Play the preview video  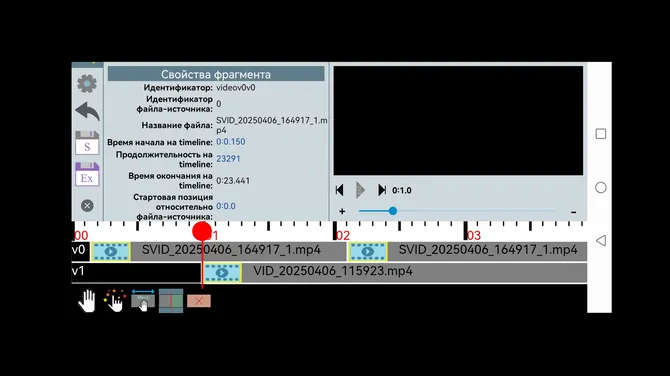(x=360, y=190)
